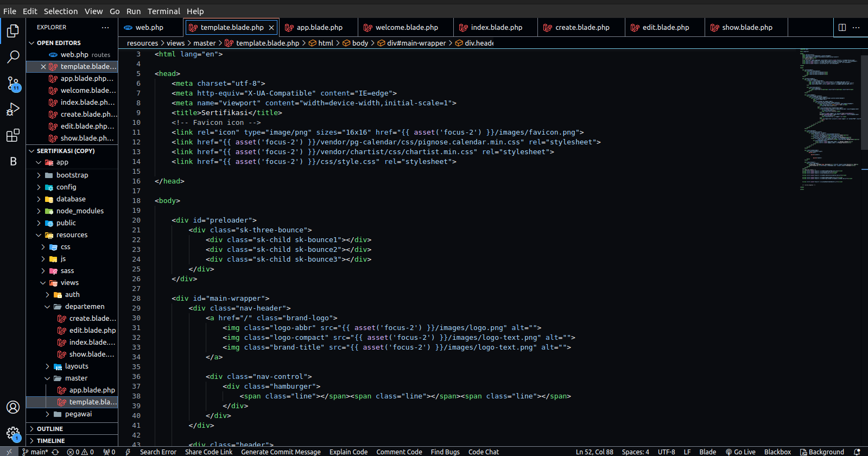Collapse the departemen folder
868x456 pixels.
point(84,306)
